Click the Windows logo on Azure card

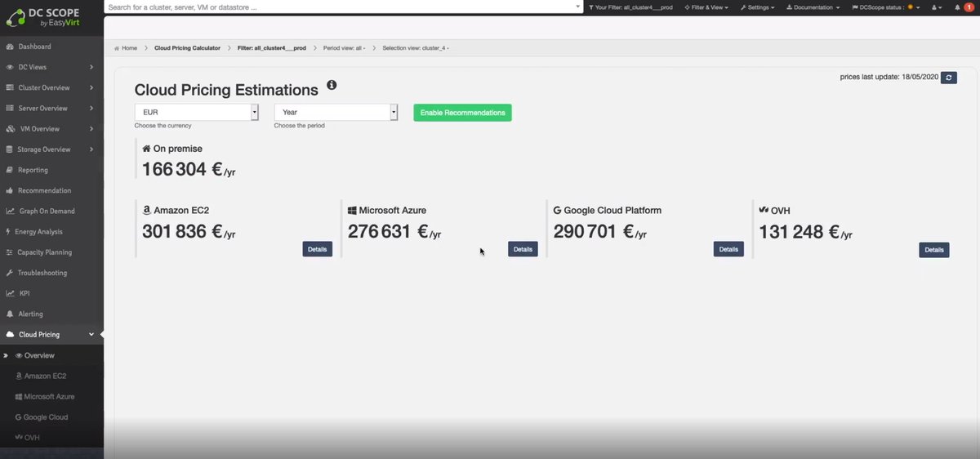[x=352, y=210]
